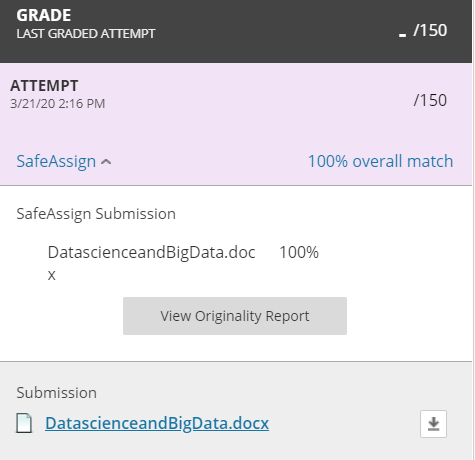
Task: Click the /150 score in the Attempt row
Action: click(430, 100)
